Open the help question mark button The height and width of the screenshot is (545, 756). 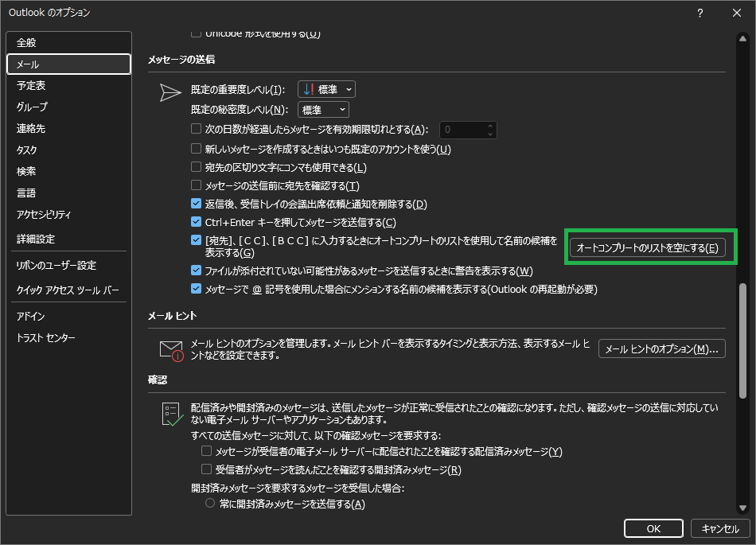pos(700,13)
